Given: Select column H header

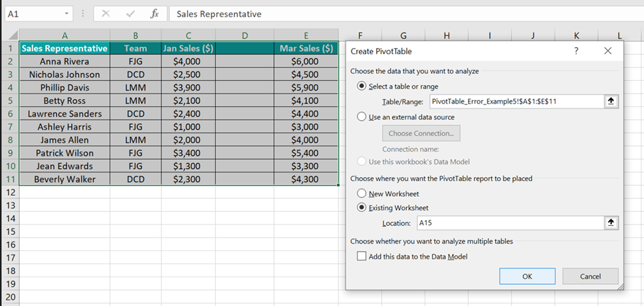Looking at the screenshot, I should tap(447, 36).
